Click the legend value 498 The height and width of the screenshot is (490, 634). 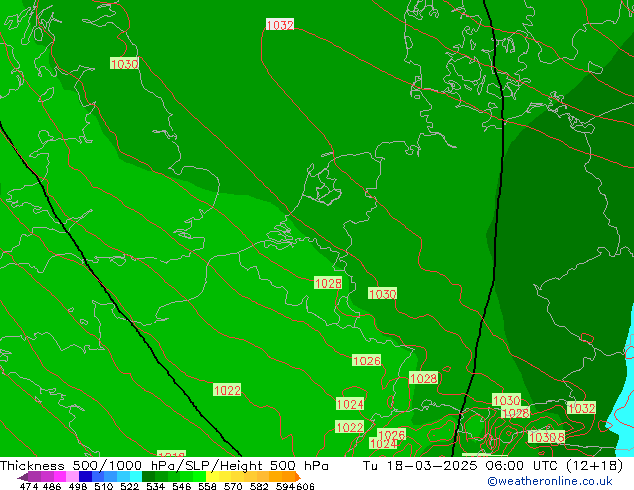click(78, 486)
